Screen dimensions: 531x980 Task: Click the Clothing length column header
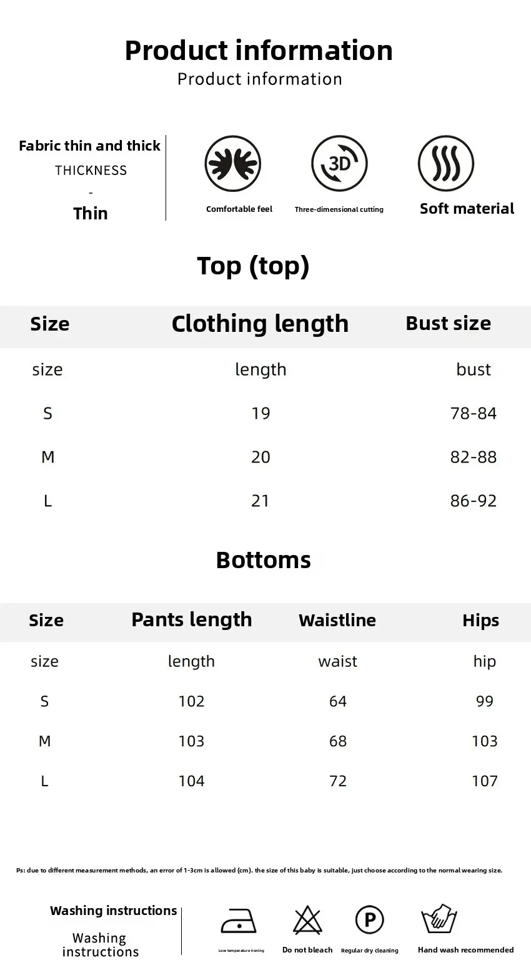(260, 324)
